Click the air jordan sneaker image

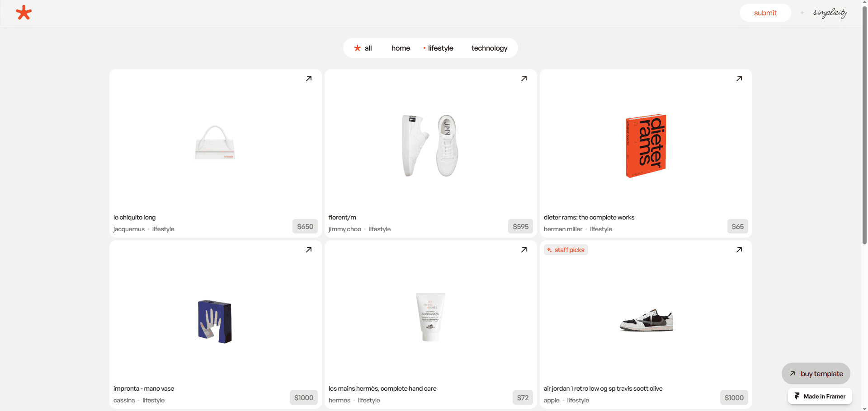[x=646, y=320]
